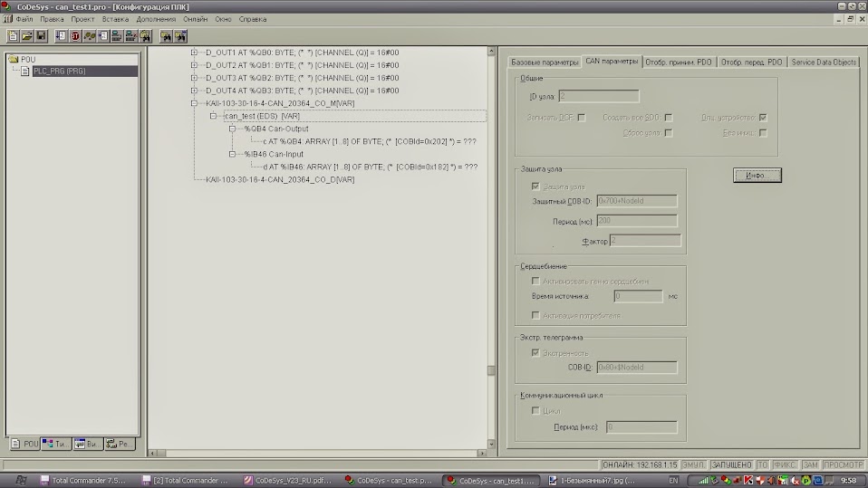Switch to the visualizations organizer tab
The height and width of the screenshot is (488, 868).
(88, 444)
